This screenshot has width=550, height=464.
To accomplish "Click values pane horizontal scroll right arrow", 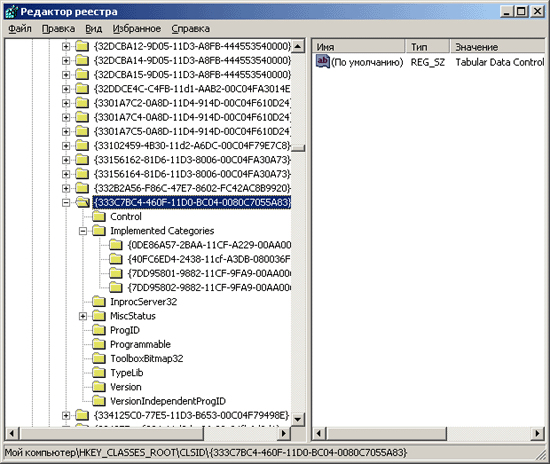I will (537, 433).
